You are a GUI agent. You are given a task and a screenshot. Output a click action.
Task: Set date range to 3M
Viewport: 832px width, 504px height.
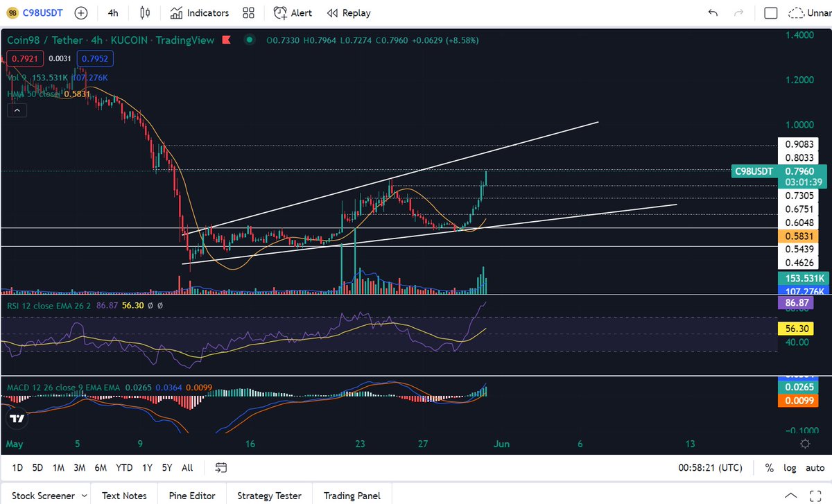pos(79,468)
